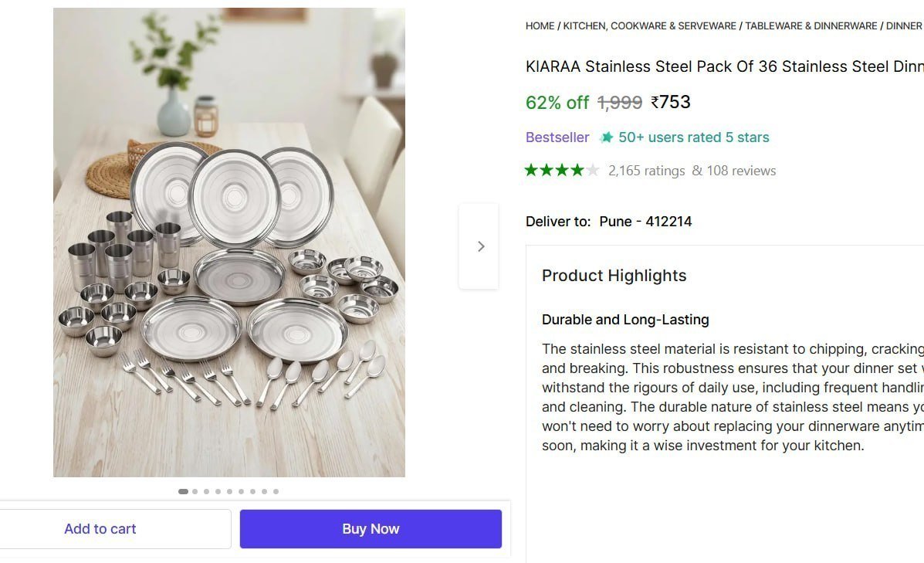Open KITCHEN, COOKWARE & SERVEWARE category
The width and height of the screenshot is (924, 563).
pos(648,25)
